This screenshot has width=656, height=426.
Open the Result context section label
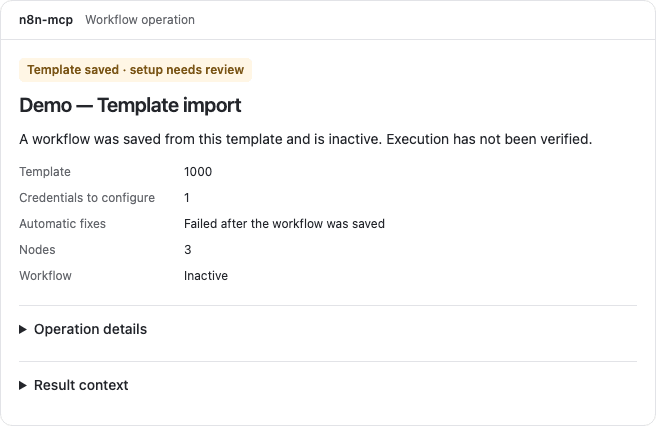point(81,385)
